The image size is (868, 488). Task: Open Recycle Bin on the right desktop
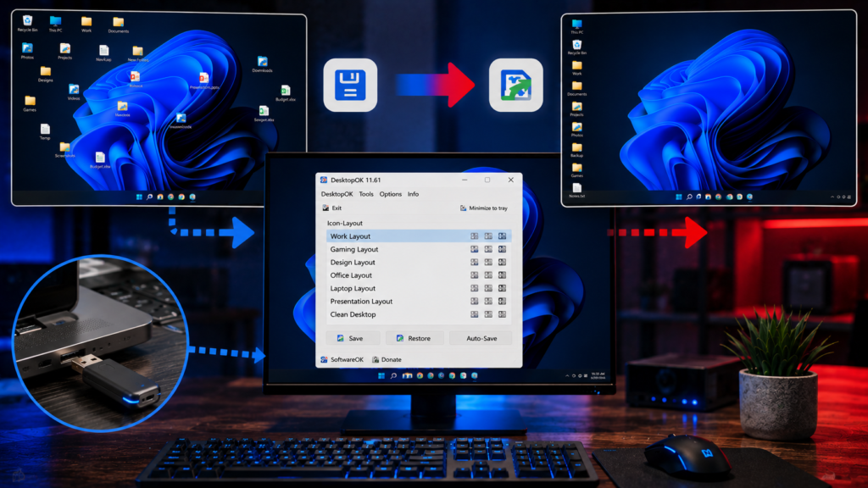[576, 47]
